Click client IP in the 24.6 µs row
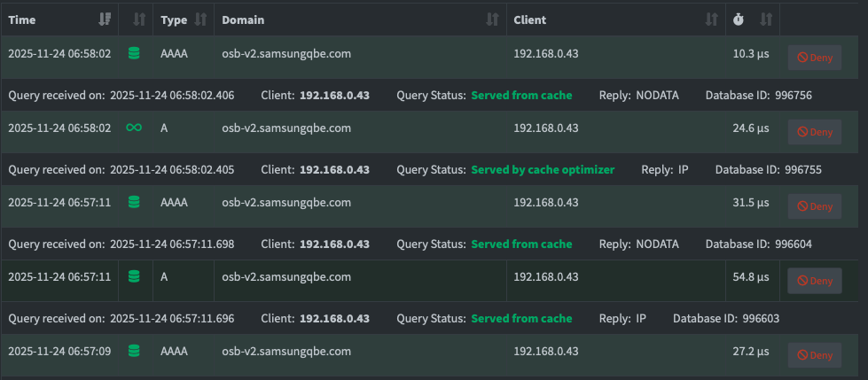This screenshot has width=868, height=380. point(545,128)
